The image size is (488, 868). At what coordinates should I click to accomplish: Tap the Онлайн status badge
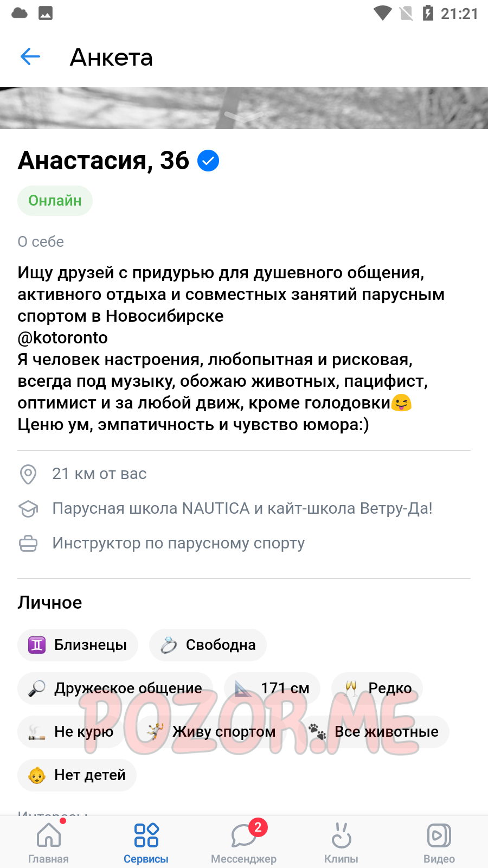pos(55,201)
